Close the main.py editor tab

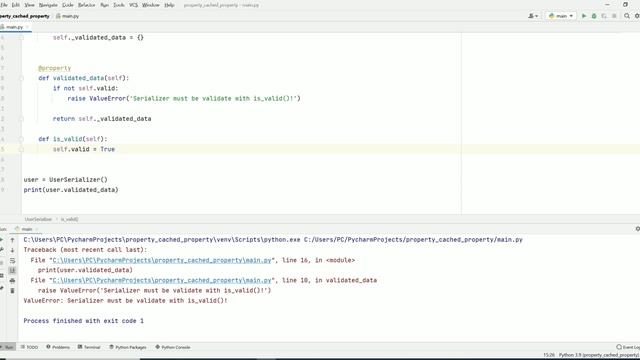pyautogui.click(x=28, y=27)
